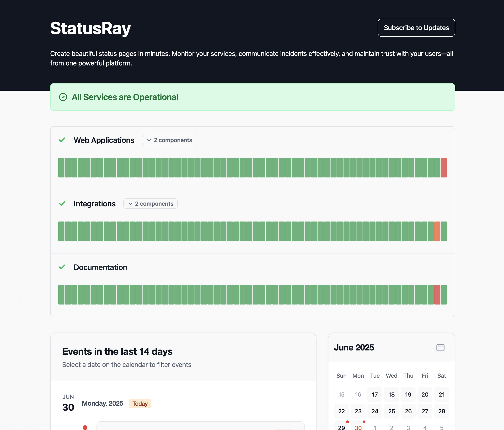Click the Integrations section title
This screenshot has width=504, height=430.
[x=95, y=204]
